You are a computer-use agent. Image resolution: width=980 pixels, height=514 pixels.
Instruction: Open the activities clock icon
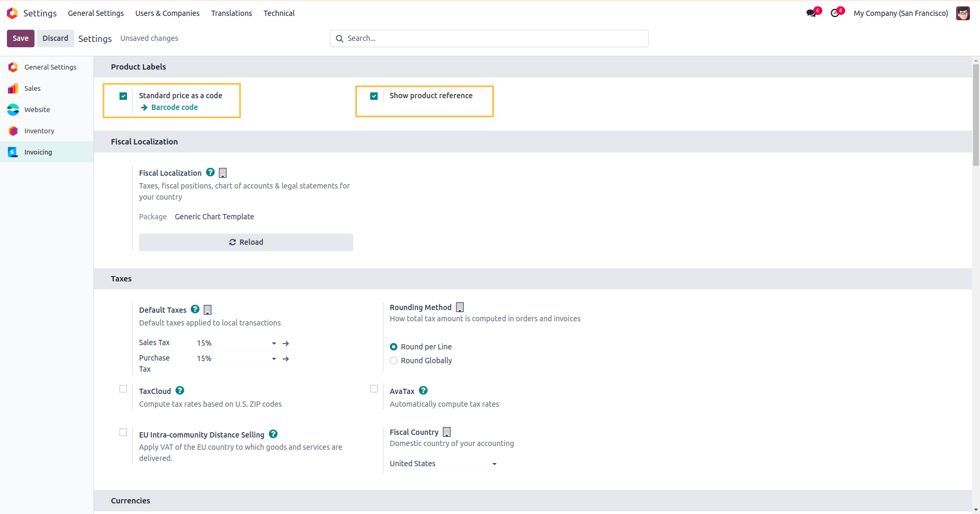pyautogui.click(x=835, y=13)
